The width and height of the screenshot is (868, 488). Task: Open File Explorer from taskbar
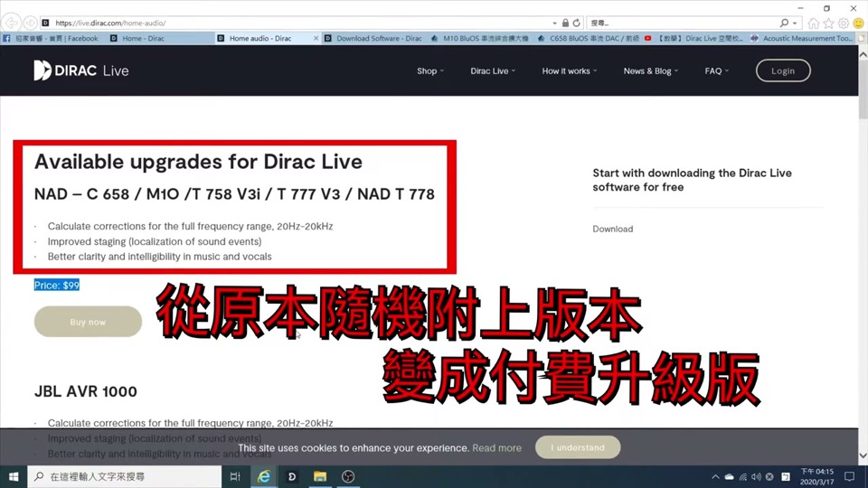coord(320,476)
